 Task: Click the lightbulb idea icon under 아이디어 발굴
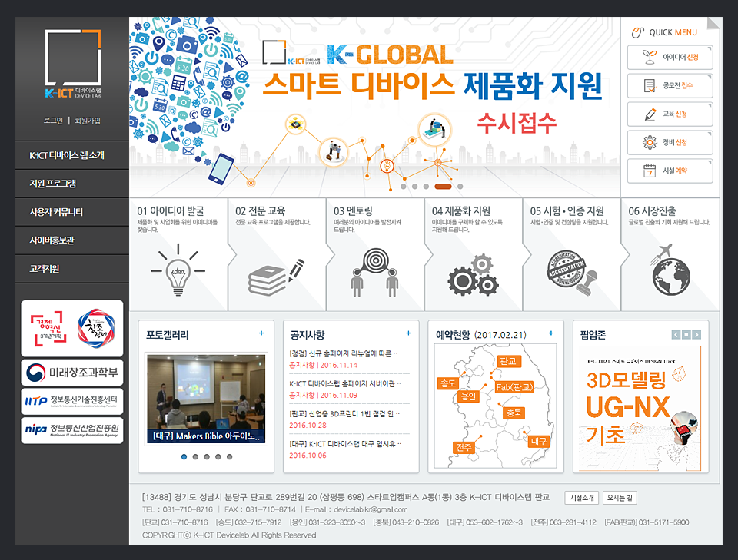click(178, 270)
